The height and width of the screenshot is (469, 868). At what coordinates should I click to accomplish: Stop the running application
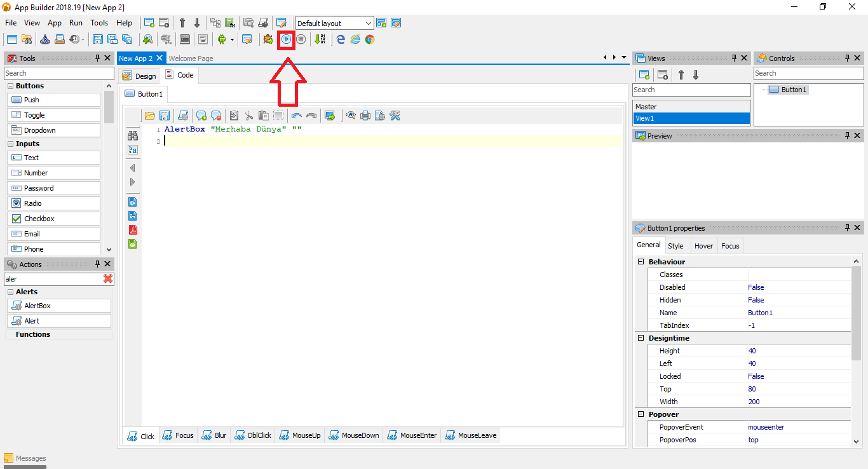click(x=301, y=39)
